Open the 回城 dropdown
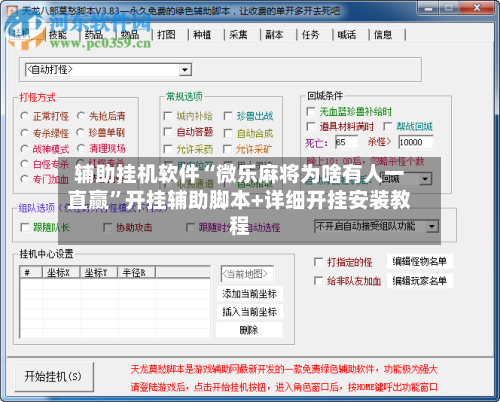The width and height of the screenshot is (500, 402). [425, 179]
